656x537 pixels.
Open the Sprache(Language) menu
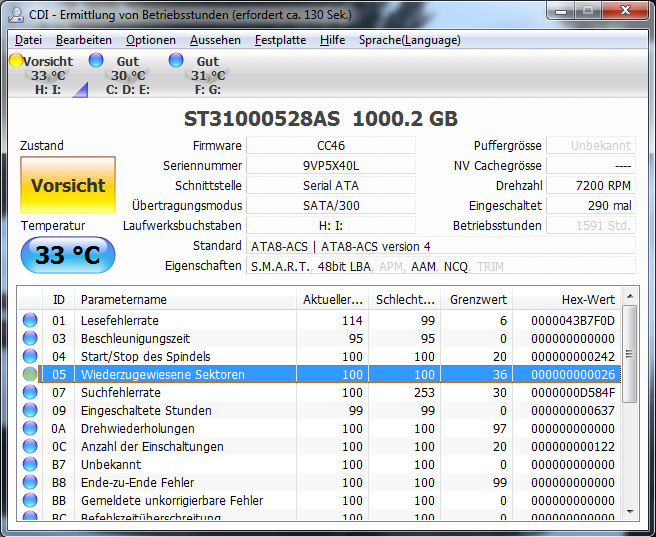[x=410, y=40]
